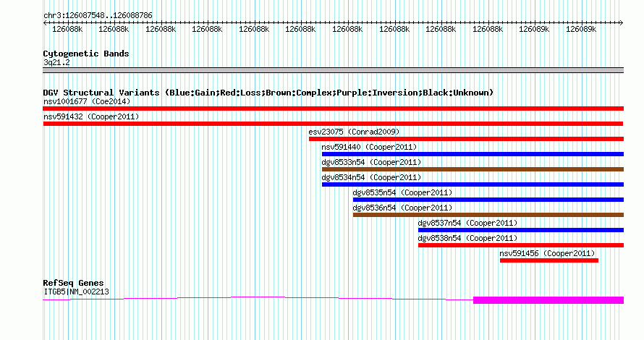Select the blue dgv8535n54 gain bar
The height and width of the screenshot is (340, 644).
pos(488,200)
